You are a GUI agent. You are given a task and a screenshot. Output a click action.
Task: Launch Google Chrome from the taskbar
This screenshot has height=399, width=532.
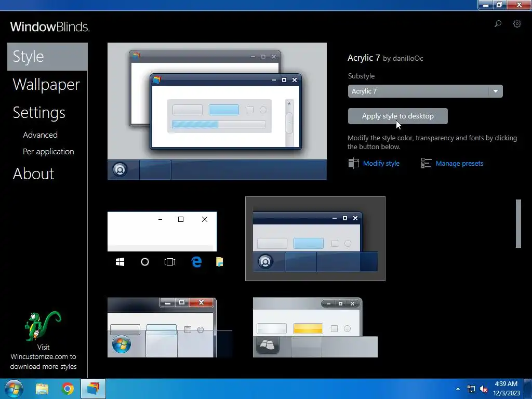coord(68,389)
